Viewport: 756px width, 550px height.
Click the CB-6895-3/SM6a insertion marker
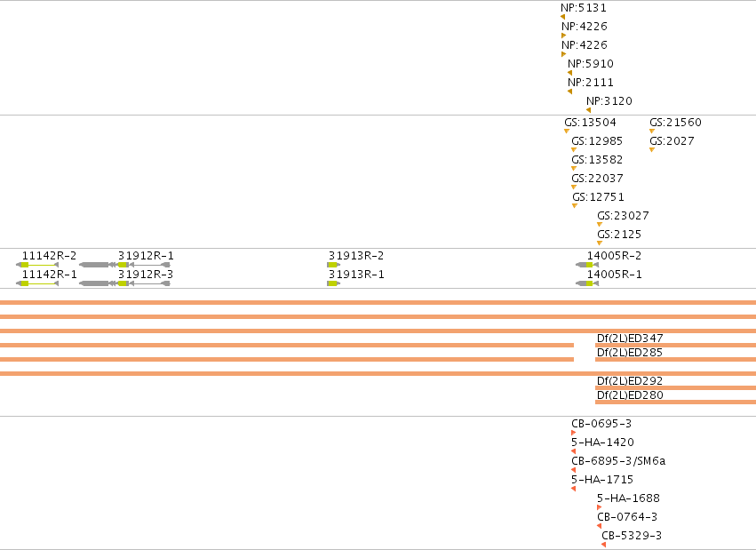[x=573, y=470]
